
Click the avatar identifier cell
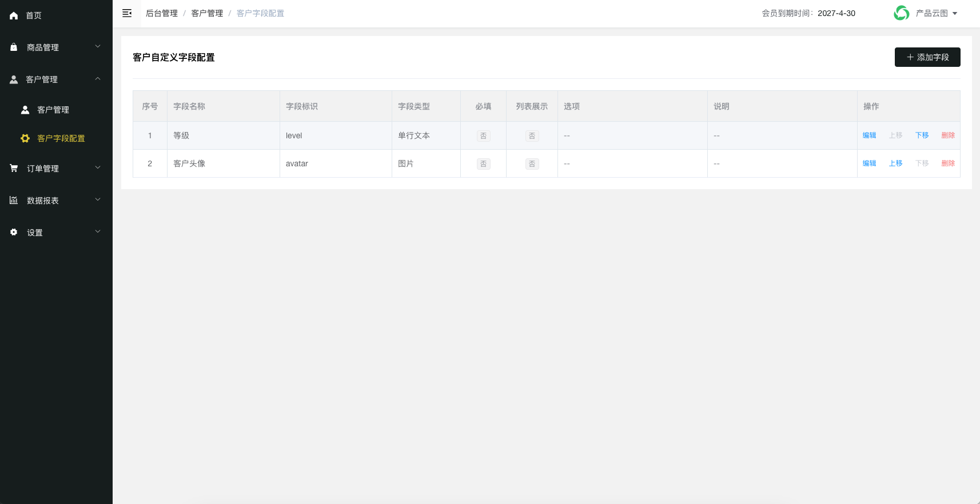[336, 163]
